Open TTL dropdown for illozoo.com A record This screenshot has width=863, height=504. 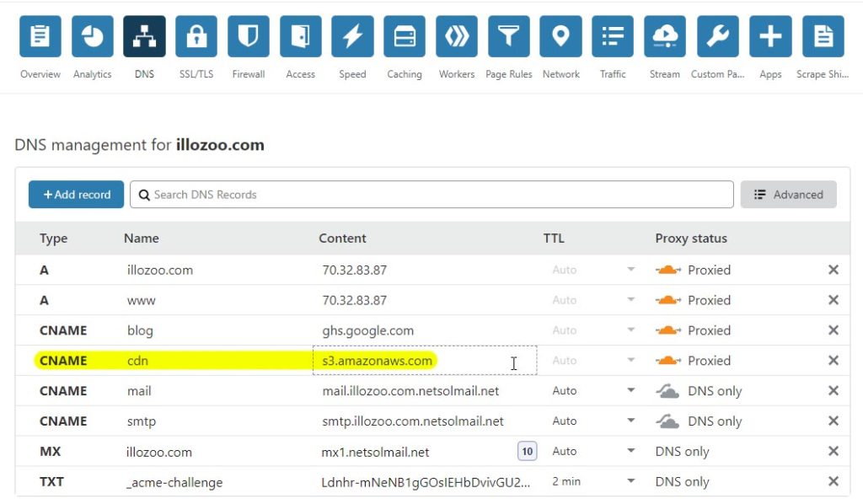pyautogui.click(x=630, y=270)
